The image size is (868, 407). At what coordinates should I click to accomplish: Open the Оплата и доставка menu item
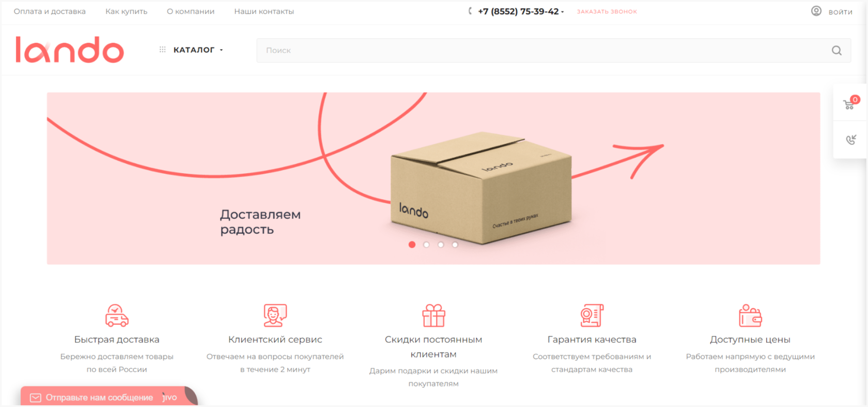pyautogui.click(x=50, y=11)
